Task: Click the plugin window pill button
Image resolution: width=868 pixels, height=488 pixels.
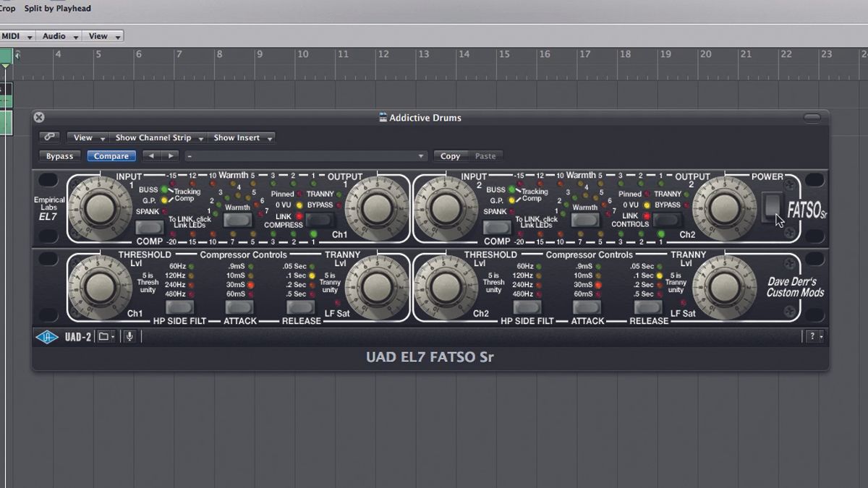Action: [x=812, y=117]
